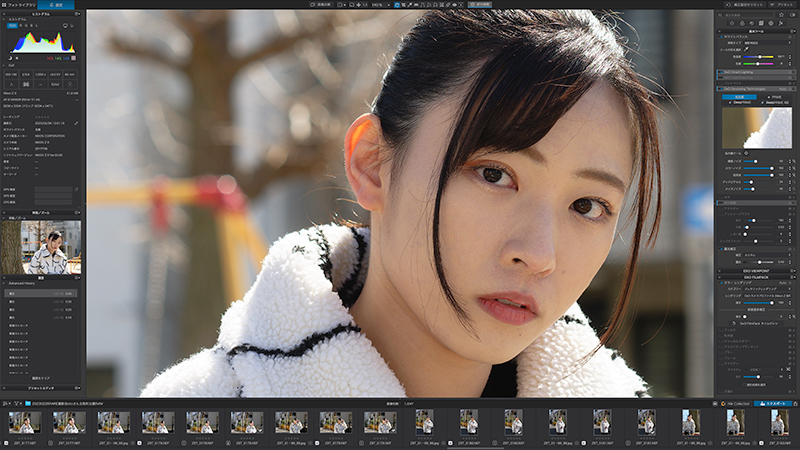Viewport: 800px width, 450px height.
Task: Select the white balance eyedropper in top toolbar
Action: pyautogui.click(x=410, y=5)
